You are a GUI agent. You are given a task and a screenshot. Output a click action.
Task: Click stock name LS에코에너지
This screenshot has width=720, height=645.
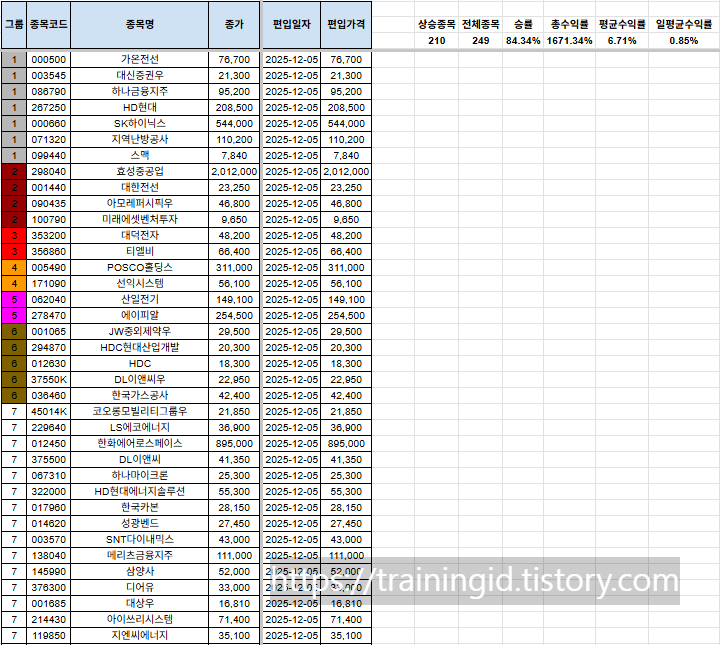pos(140,428)
